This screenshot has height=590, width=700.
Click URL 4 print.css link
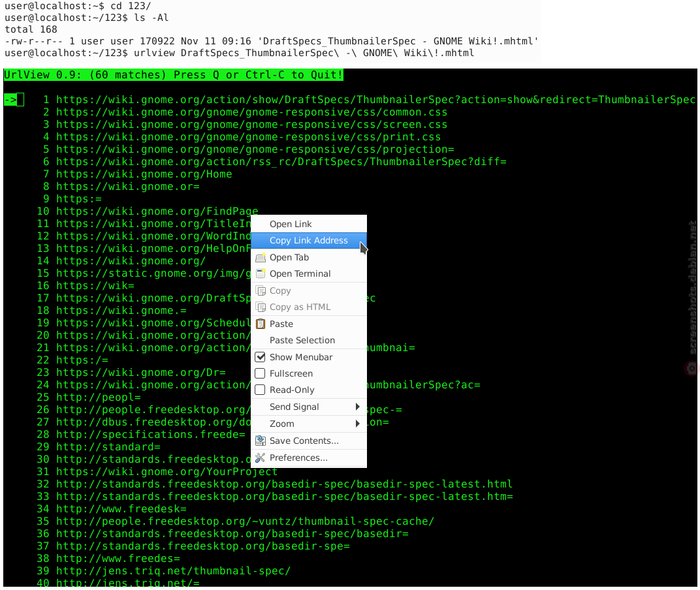click(248, 137)
